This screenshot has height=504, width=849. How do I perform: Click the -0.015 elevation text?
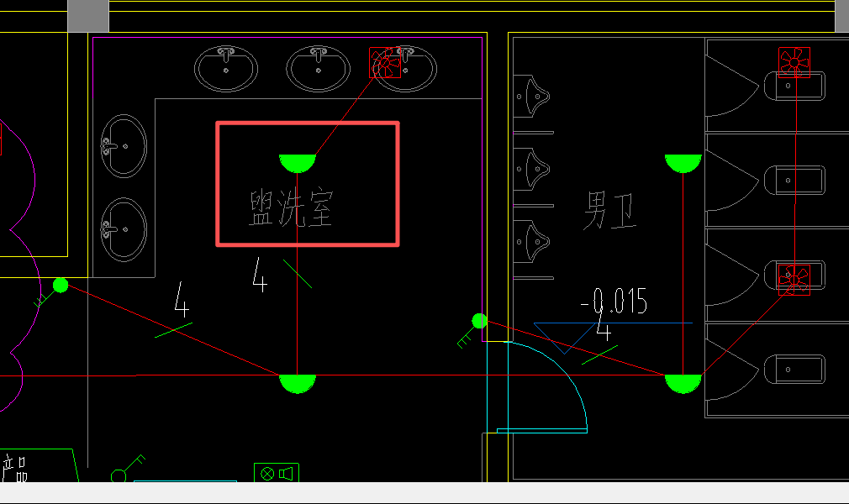point(614,301)
